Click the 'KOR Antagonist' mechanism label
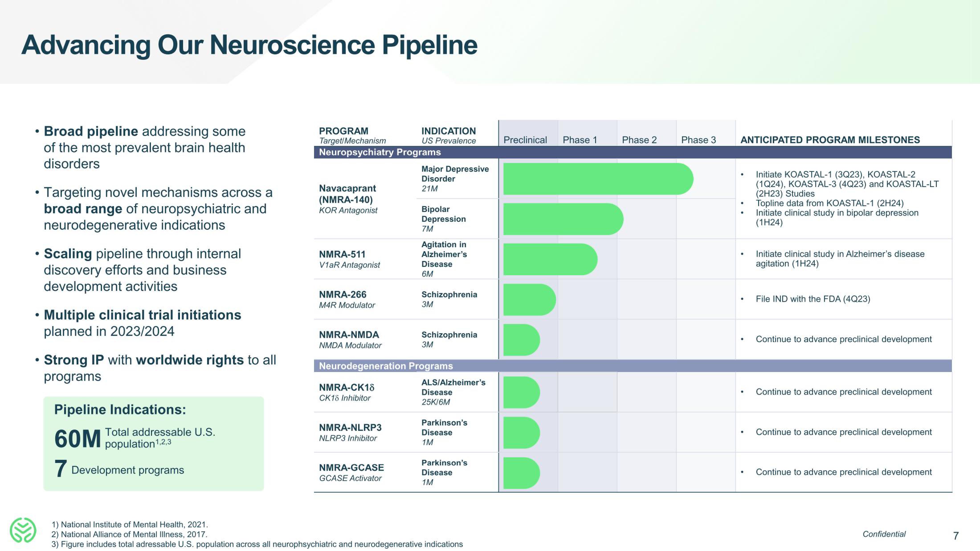The width and height of the screenshot is (980, 551). click(348, 210)
